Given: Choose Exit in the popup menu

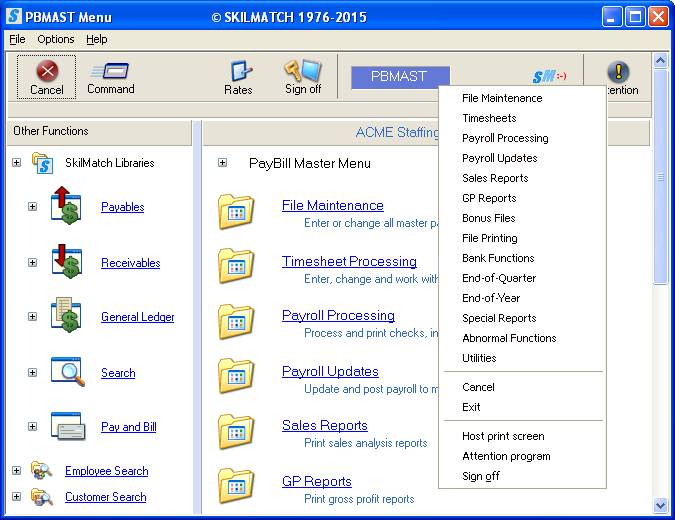Looking at the screenshot, I should (522, 407).
